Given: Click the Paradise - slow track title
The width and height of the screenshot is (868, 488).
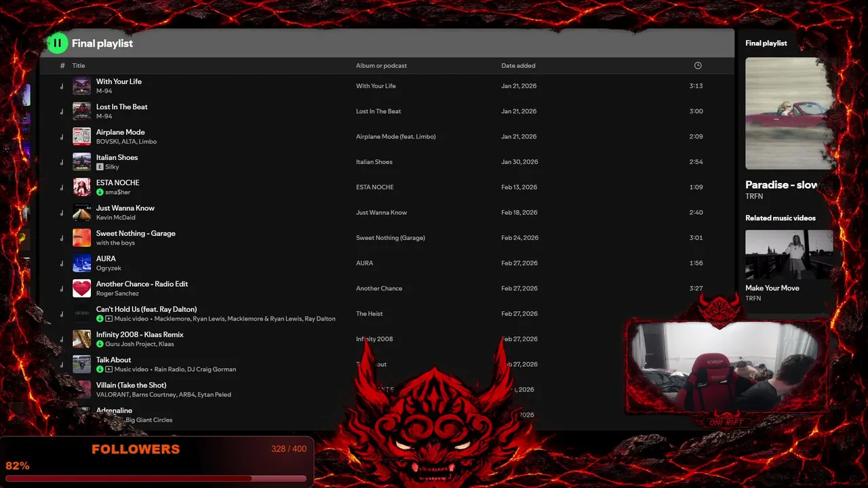Looking at the screenshot, I should (x=781, y=184).
